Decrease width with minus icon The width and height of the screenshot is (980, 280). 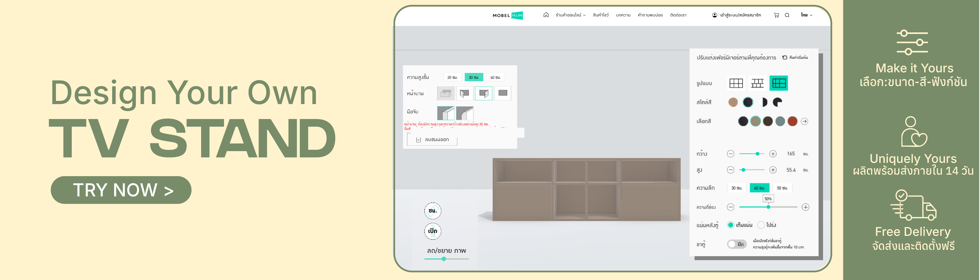730,154
